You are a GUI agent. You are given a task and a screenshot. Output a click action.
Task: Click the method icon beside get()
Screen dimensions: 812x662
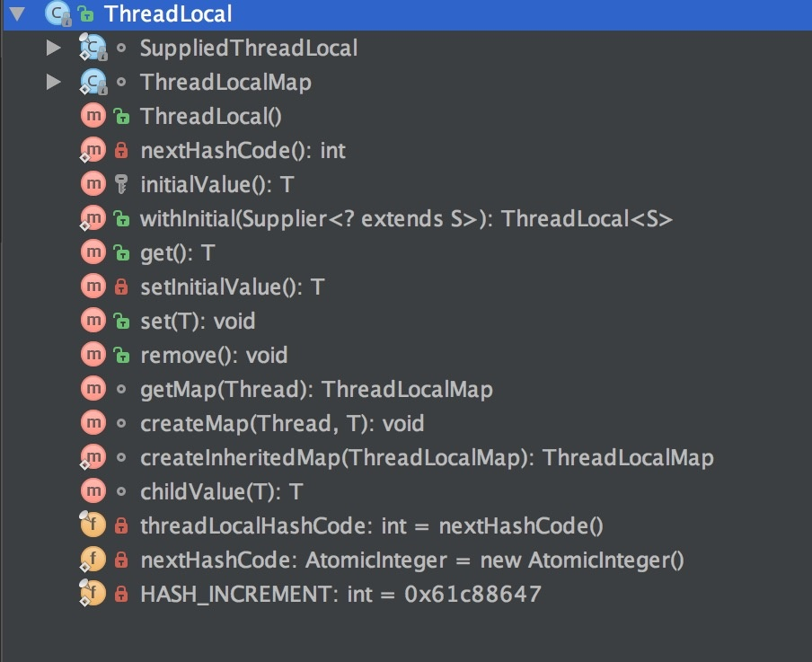[x=95, y=252]
